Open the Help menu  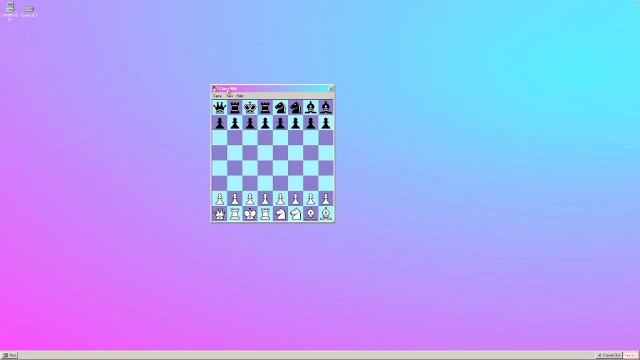coord(240,96)
